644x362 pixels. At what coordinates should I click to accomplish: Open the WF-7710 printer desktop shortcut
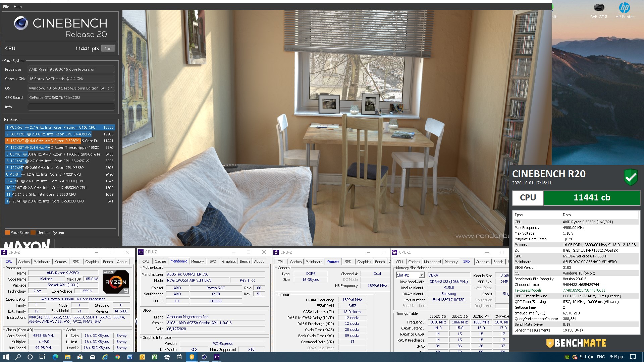599,10
